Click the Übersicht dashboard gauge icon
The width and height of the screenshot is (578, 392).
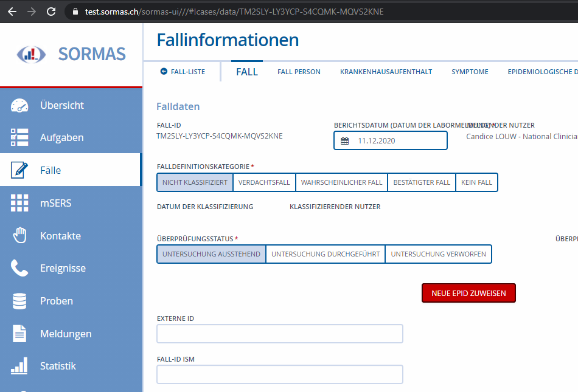[19, 105]
